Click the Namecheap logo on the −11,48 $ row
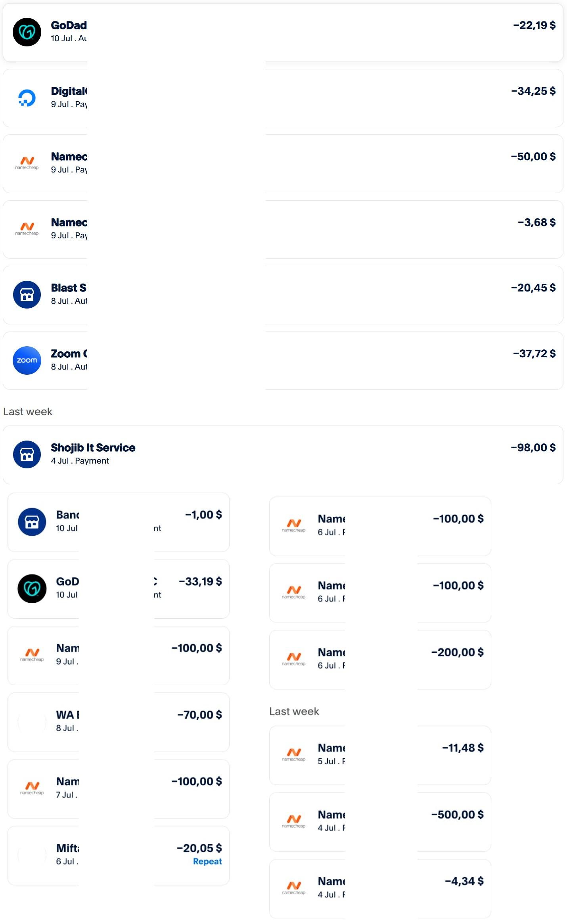 click(x=294, y=755)
